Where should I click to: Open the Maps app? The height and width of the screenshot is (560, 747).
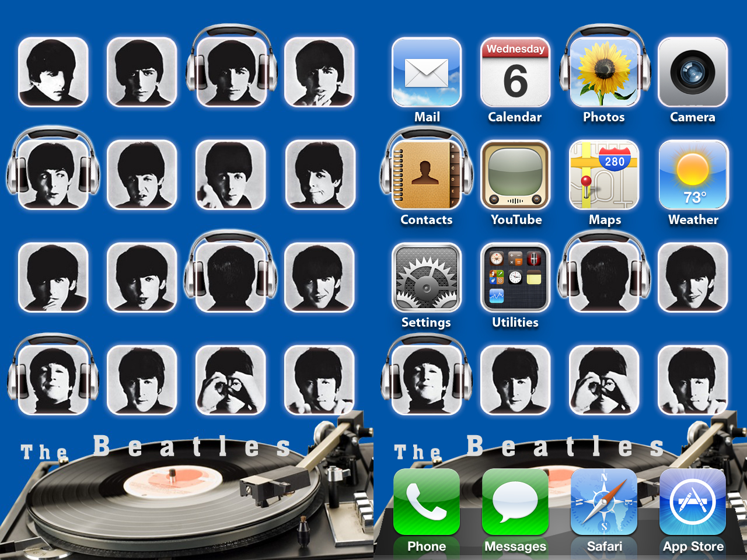click(604, 174)
